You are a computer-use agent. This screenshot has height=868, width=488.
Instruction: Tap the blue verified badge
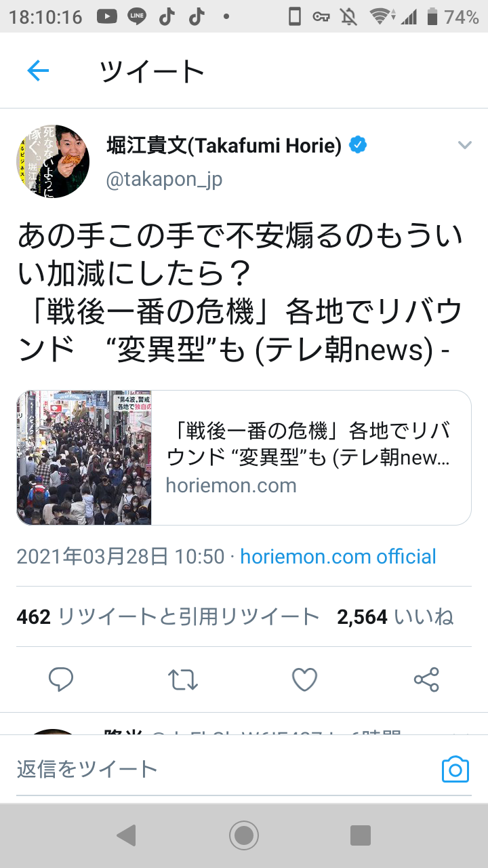[357, 145]
